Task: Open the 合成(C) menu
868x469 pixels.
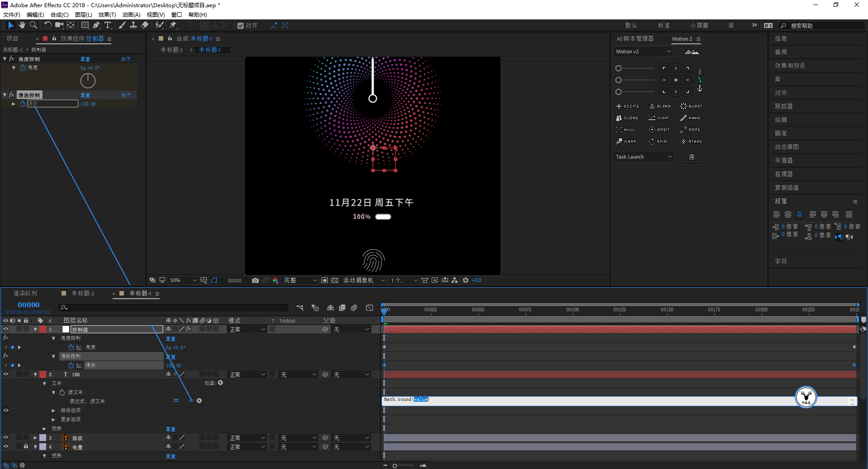Action: point(59,15)
